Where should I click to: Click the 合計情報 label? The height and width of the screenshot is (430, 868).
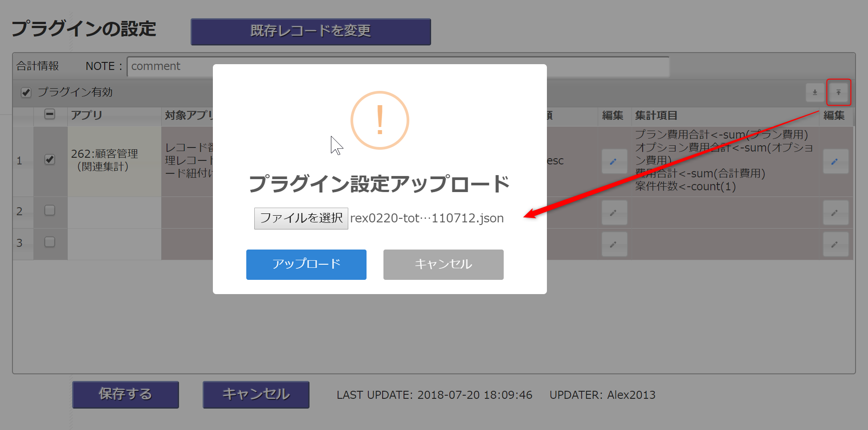38,66
